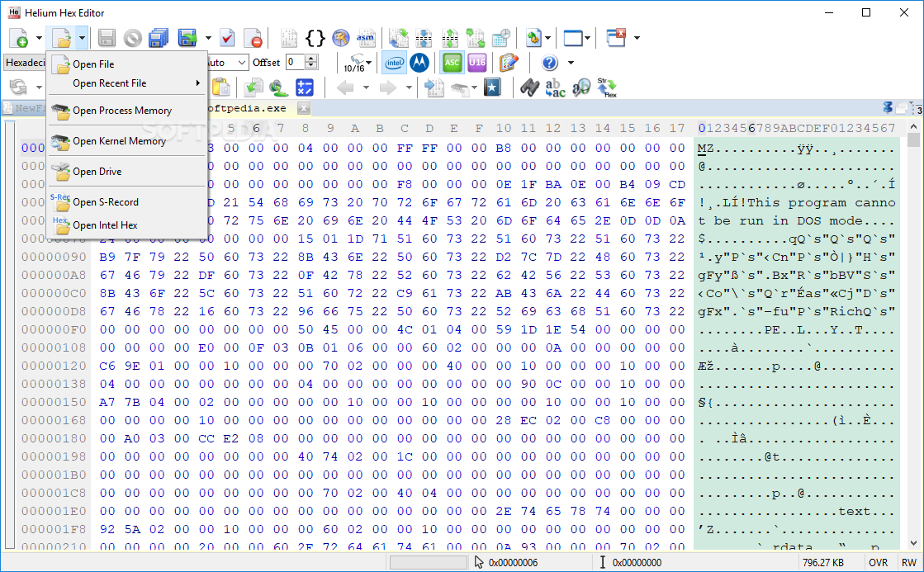Click the asm disassembler icon
This screenshot has width=924, height=572.
pyautogui.click(x=365, y=38)
